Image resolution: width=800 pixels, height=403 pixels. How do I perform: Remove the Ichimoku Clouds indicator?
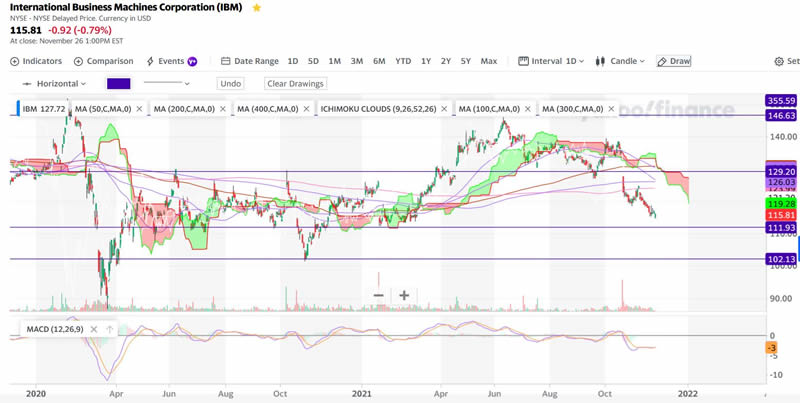[x=446, y=108]
